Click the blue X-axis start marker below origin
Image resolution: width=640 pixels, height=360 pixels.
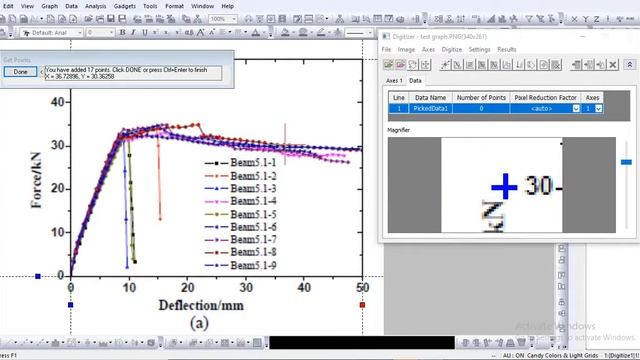[71, 305]
